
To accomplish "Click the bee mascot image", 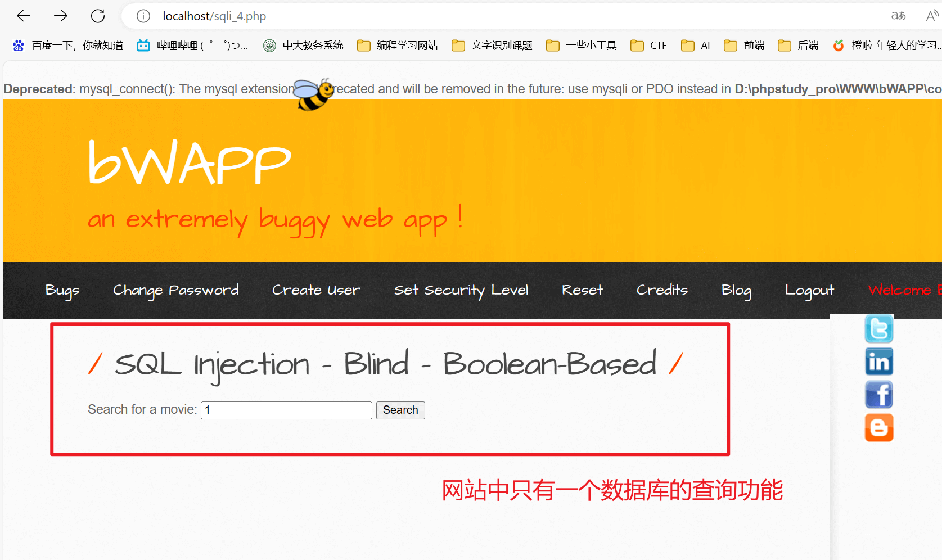I will click(x=313, y=94).
